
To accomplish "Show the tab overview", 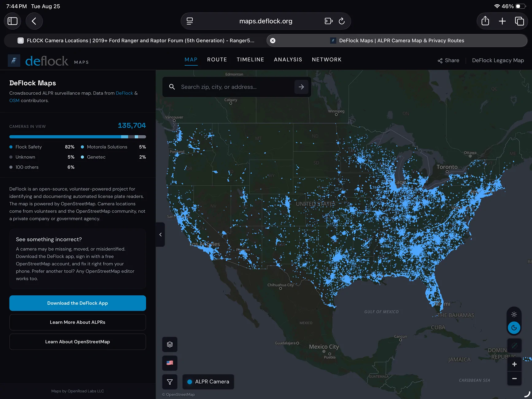I will click(519, 21).
